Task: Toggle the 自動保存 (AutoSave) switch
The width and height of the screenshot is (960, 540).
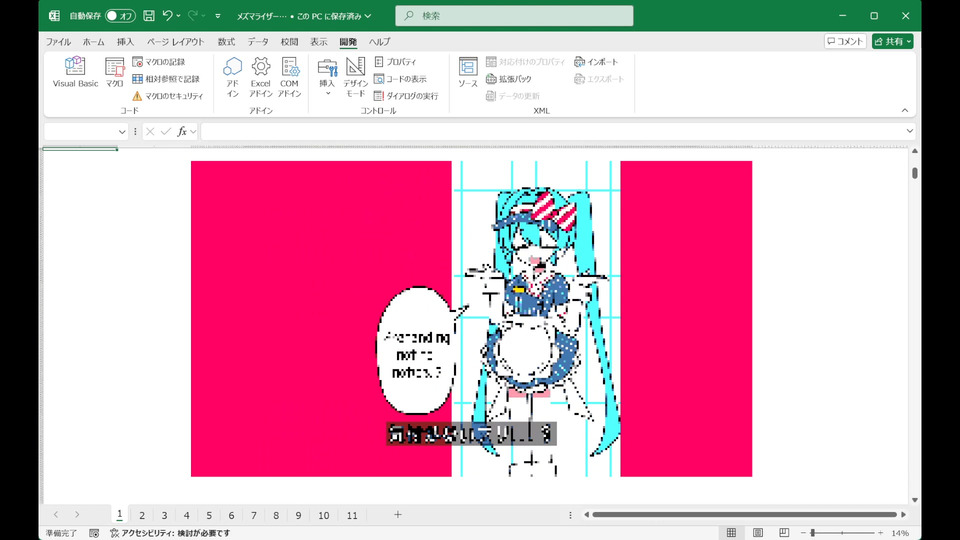Action: tap(120, 16)
